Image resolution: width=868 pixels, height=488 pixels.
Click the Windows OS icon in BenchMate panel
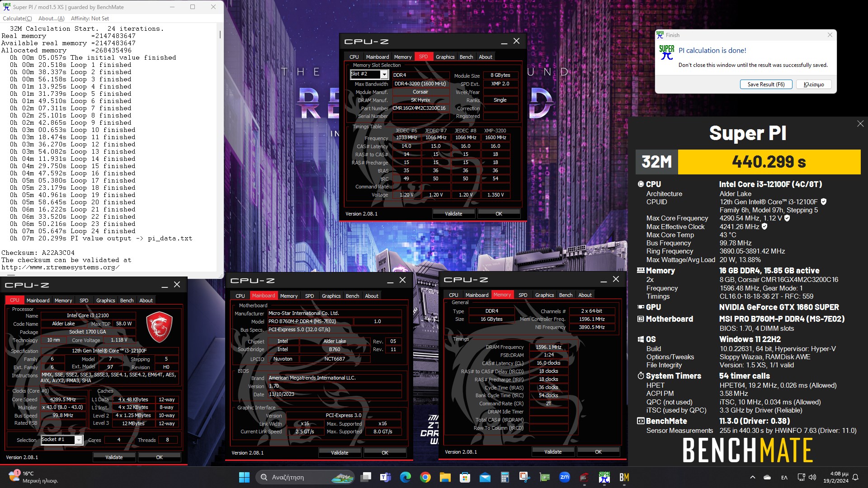[x=641, y=339]
